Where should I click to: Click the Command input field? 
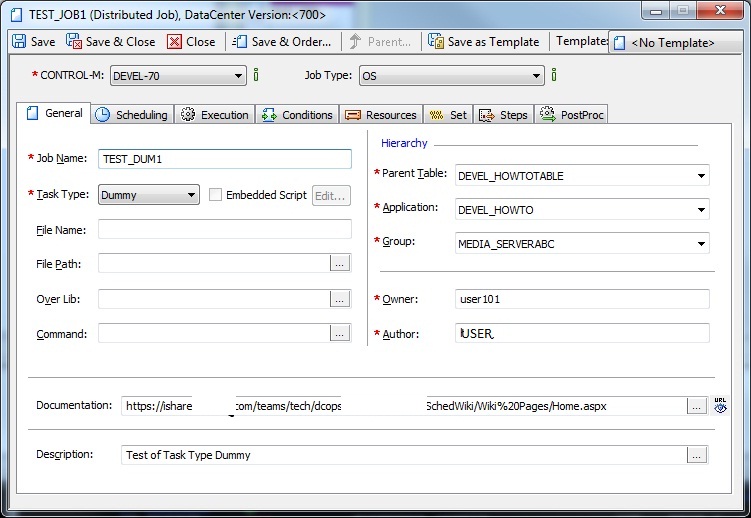tap(214, 333)
